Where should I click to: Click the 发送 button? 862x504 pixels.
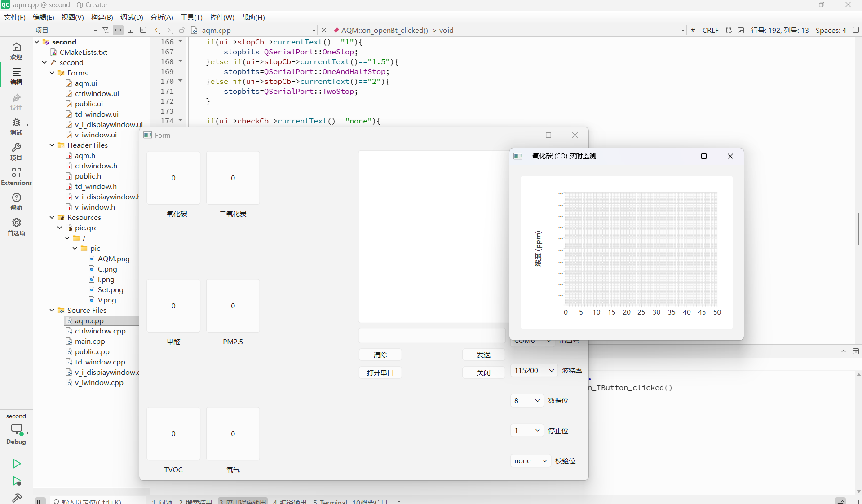[483, 355]
